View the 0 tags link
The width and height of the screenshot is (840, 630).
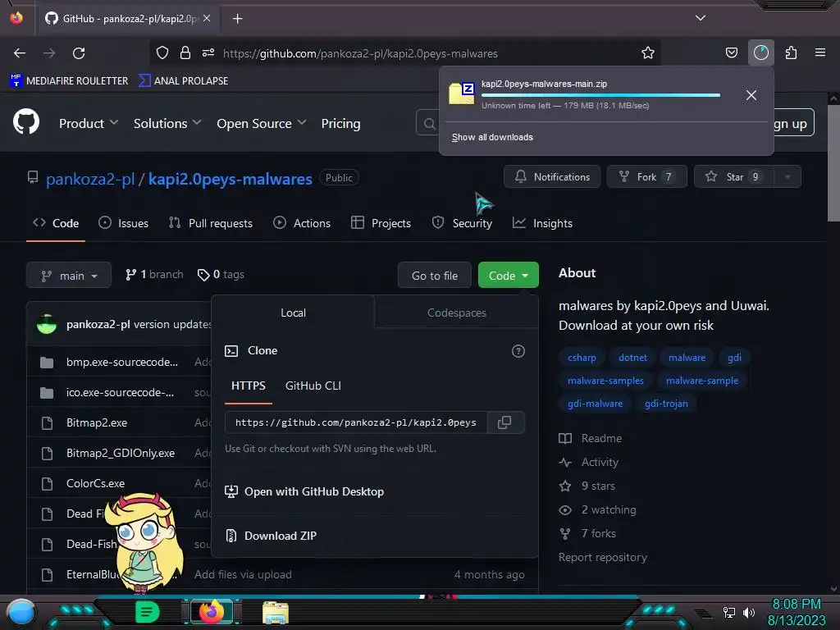[221, 274]
